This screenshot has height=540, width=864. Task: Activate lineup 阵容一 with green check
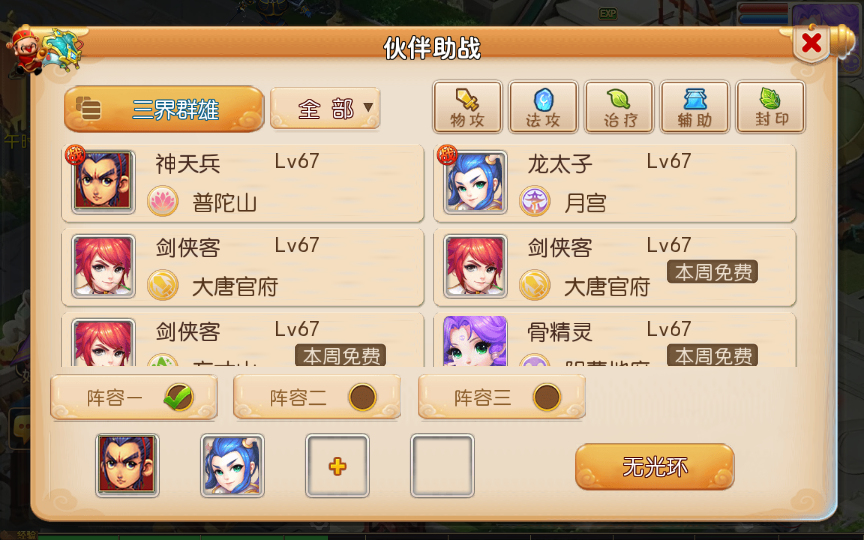pyautogui.click(x=134, y=397)
